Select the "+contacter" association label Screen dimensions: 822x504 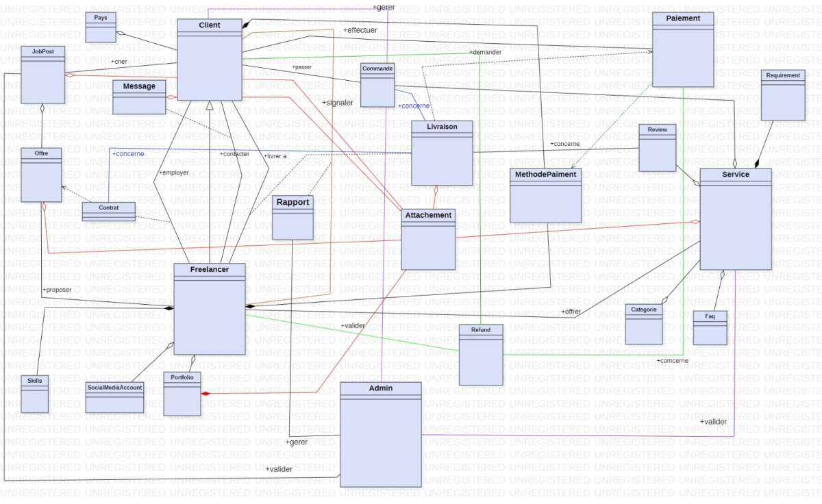(x=234, y=154)
